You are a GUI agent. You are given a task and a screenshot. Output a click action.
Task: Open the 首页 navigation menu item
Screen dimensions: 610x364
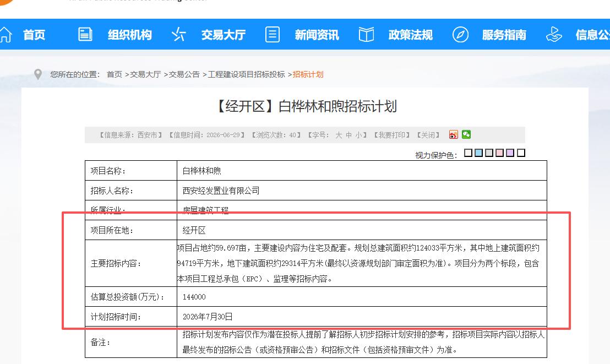point(34,35)
